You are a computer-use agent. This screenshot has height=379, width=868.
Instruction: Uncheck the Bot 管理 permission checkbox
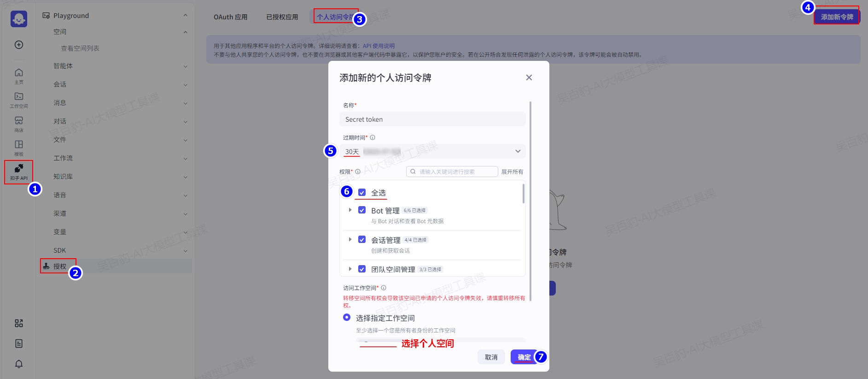point(362,210)
